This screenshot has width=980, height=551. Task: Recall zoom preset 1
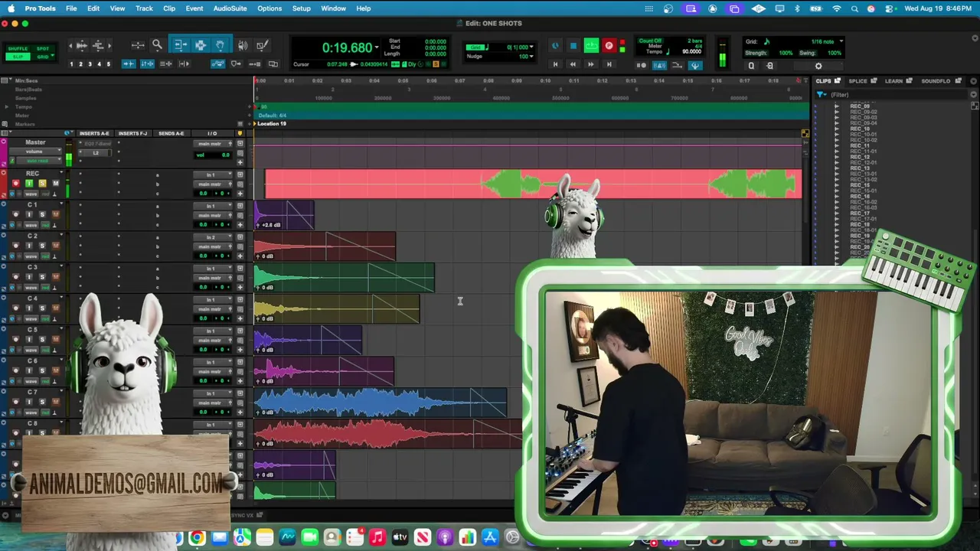[x=71, y=64]
